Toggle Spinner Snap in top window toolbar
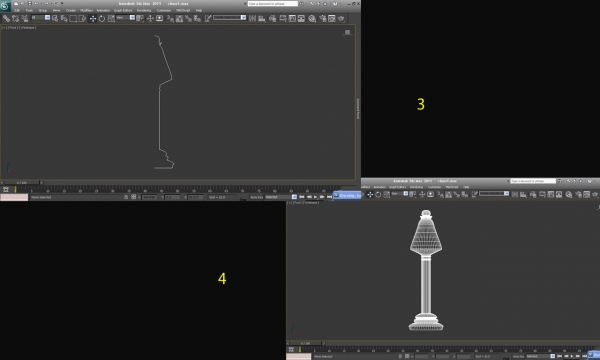 click(197, 18)
